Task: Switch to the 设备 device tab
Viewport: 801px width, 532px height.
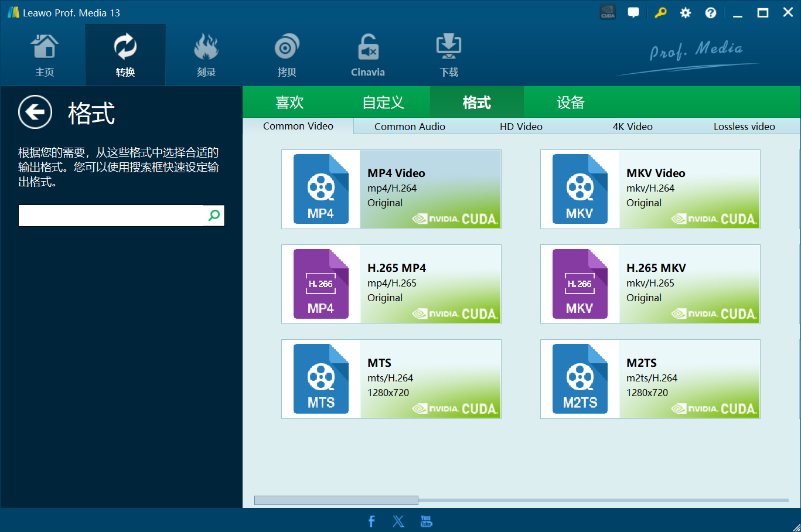Action: [x=570, y=103]
